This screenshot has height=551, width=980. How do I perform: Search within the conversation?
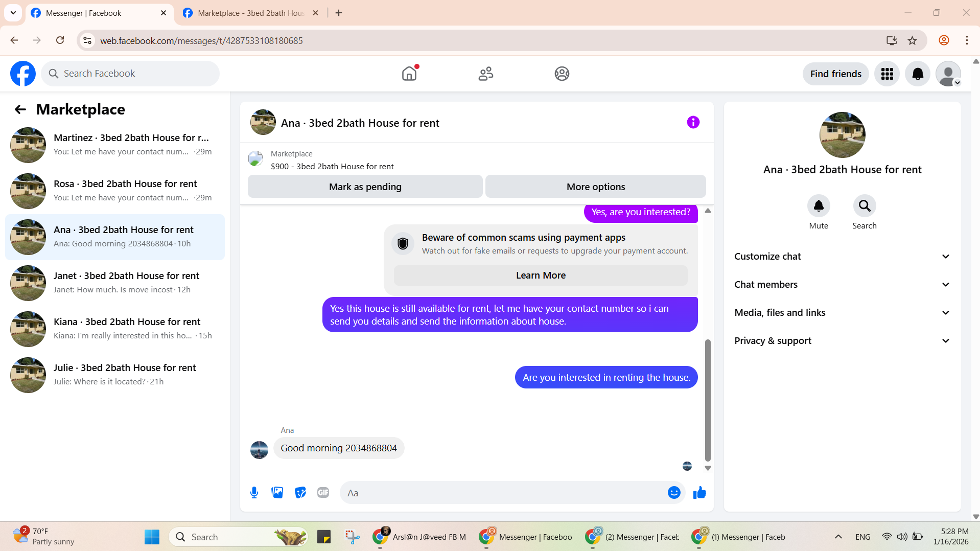click(x=865, y=206)
